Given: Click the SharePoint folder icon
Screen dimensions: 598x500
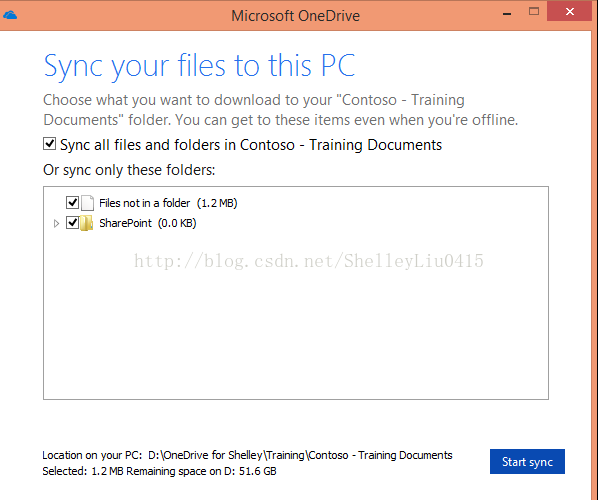Looking at the screenshot, I should click(87, 223).
